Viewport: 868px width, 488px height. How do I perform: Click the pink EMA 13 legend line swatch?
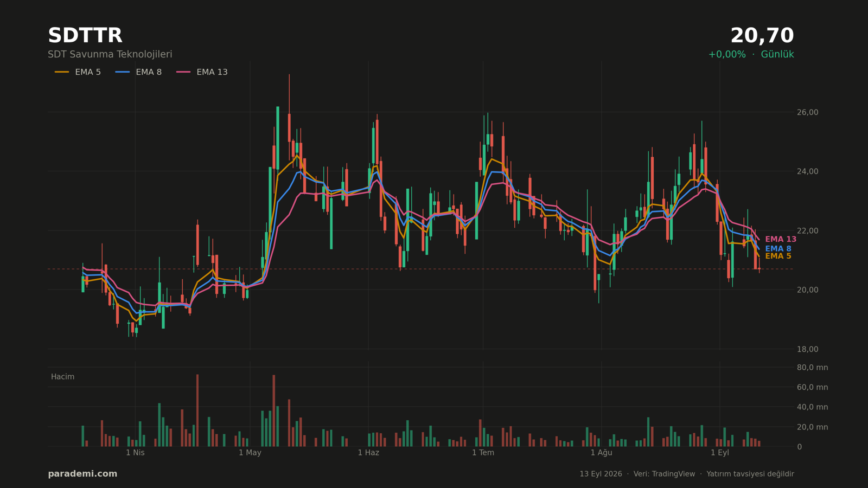tap(183, 72)
